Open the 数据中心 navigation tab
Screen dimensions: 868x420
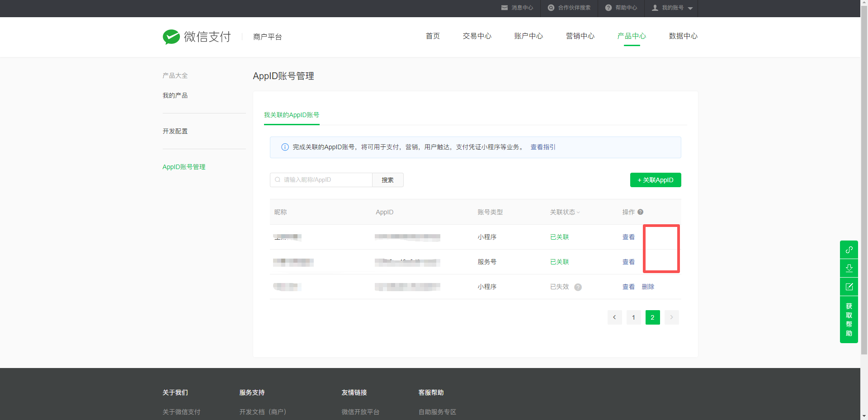pos(683,36)
